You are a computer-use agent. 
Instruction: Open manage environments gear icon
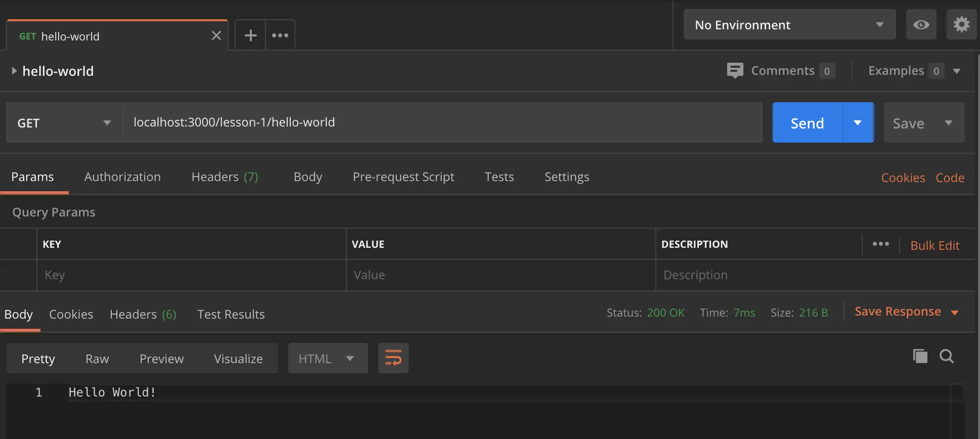pyautogui.click(x=961, y=25)
